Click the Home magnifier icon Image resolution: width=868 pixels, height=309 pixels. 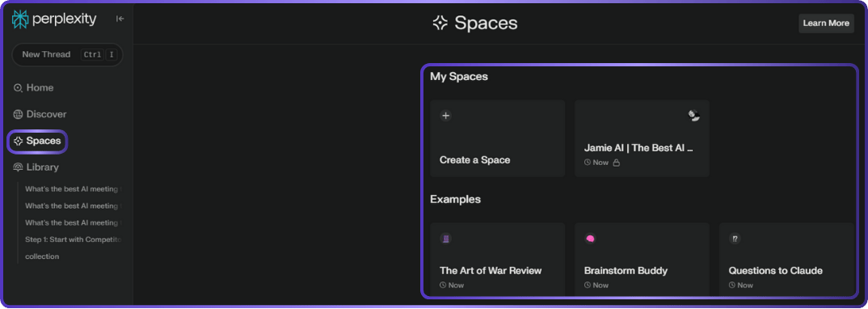click(19, 87)
